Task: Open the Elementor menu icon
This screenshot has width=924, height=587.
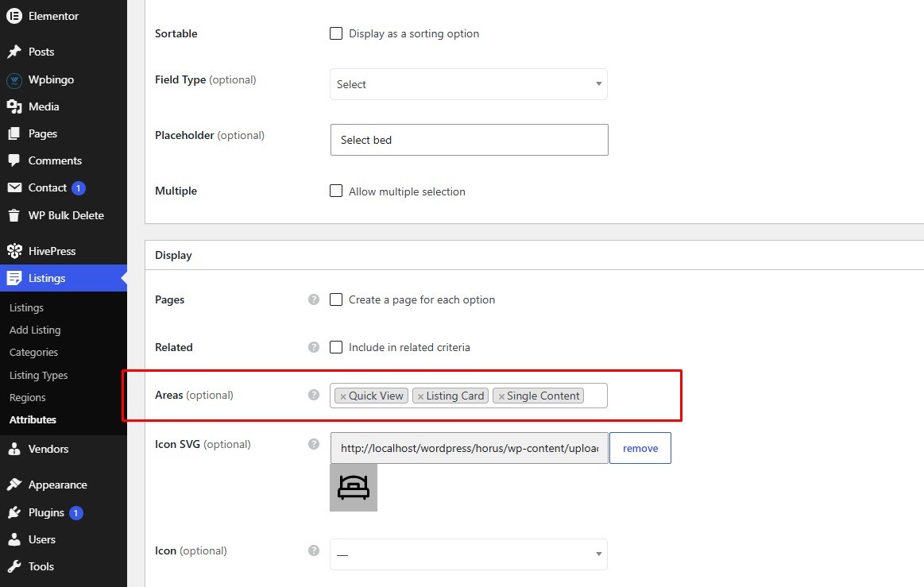Action: point(14,16)
